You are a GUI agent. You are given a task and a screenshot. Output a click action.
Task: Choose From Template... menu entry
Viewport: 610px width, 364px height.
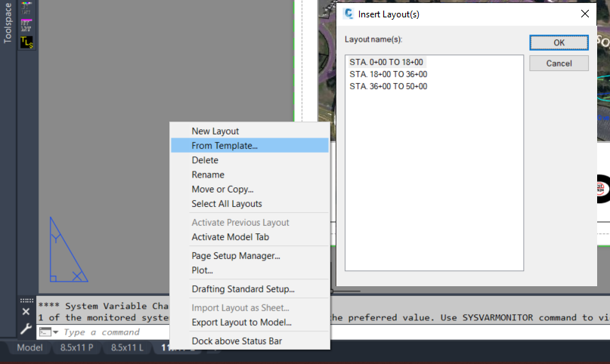point(249,146)
